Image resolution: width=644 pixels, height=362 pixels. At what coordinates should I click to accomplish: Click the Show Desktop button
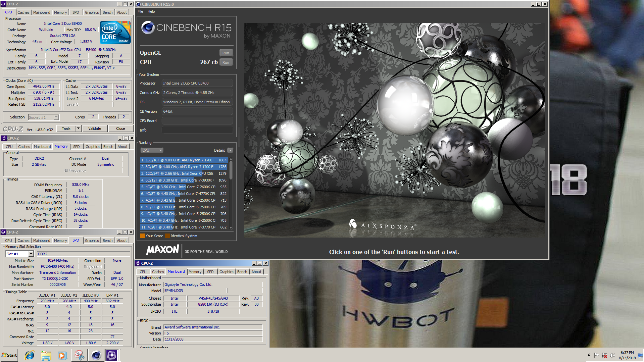[640, 355]
